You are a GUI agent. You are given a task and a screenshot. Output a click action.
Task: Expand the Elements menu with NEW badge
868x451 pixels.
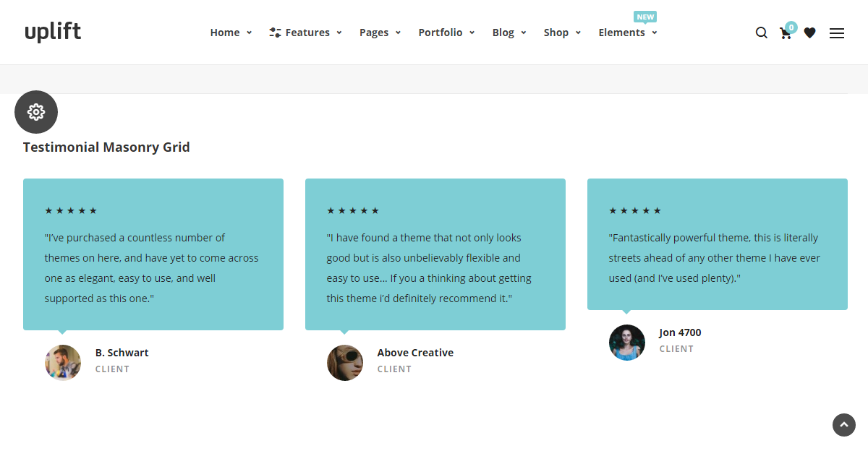(x=622, y=33)
